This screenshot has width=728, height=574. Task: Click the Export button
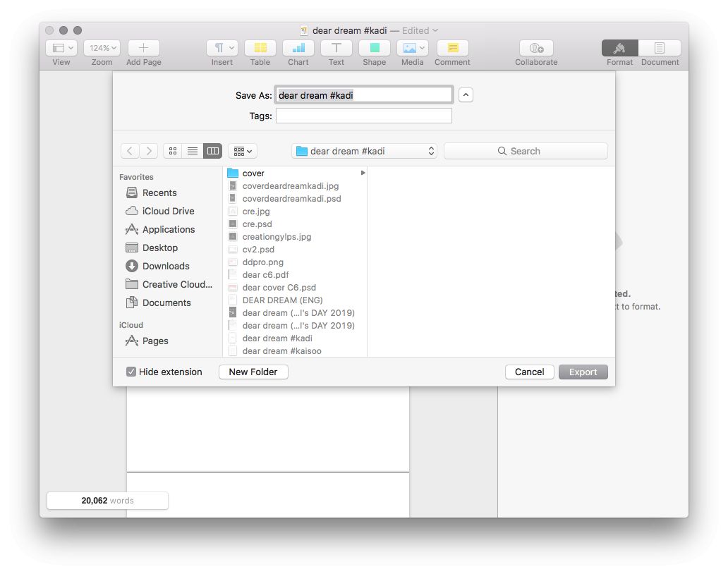coord(583,372)
